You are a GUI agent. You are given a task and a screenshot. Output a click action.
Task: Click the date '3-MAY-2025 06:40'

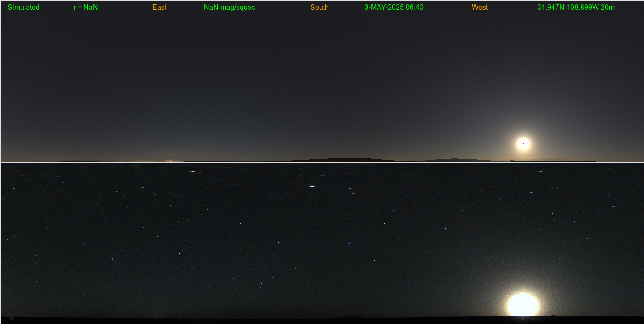(394, 8)
